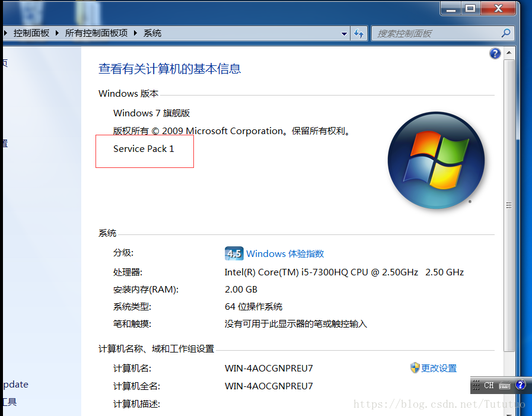Image resolution: width=532 pixels, height=416 pixels.
Task: Click the 分级 label
Action: point(123,253)
